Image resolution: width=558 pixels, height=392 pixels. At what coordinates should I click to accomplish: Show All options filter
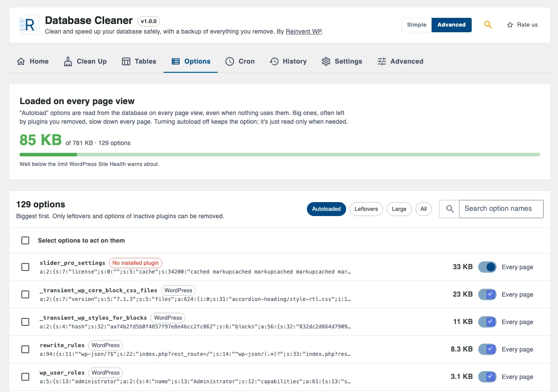point(424,209)
